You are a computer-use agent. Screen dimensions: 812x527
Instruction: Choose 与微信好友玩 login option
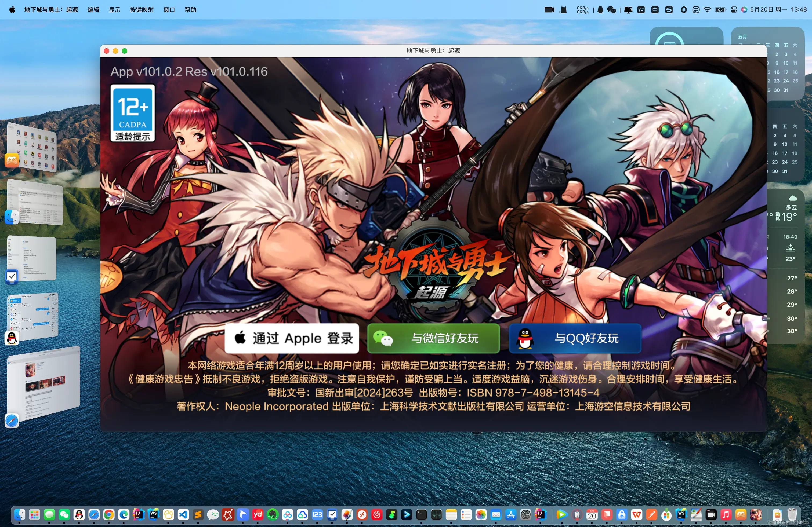point(433,338)
